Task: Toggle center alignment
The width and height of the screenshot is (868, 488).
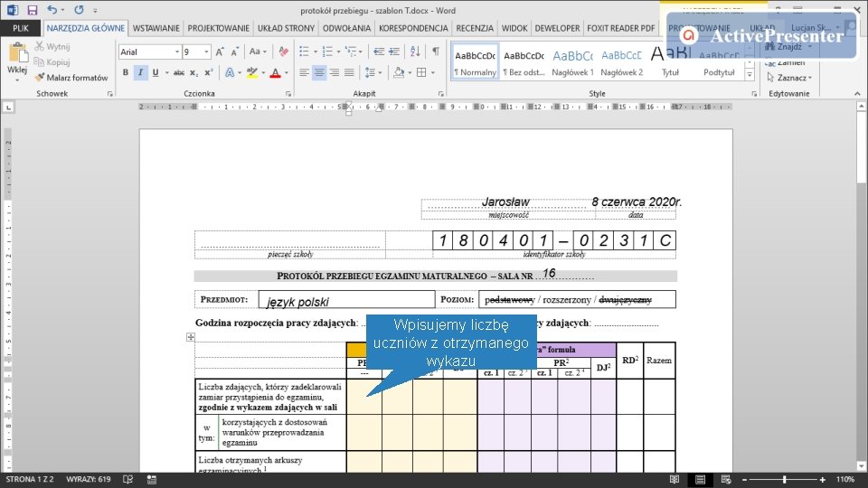Action: point(319,72)
